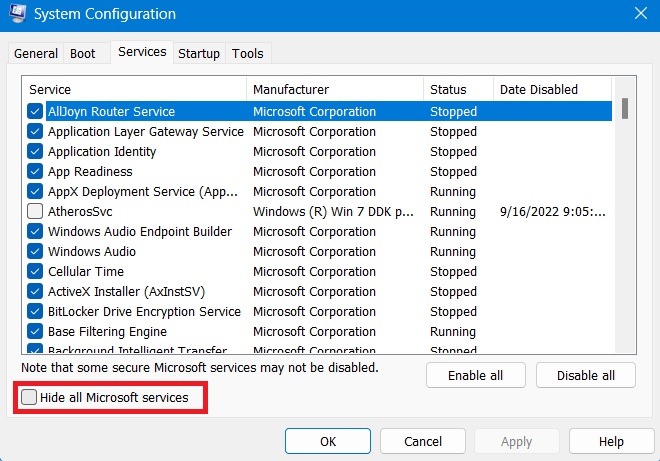The height and width of the screenshot is (461, 660).
Task: Click the Disable all button
Action: click(585, 375)
